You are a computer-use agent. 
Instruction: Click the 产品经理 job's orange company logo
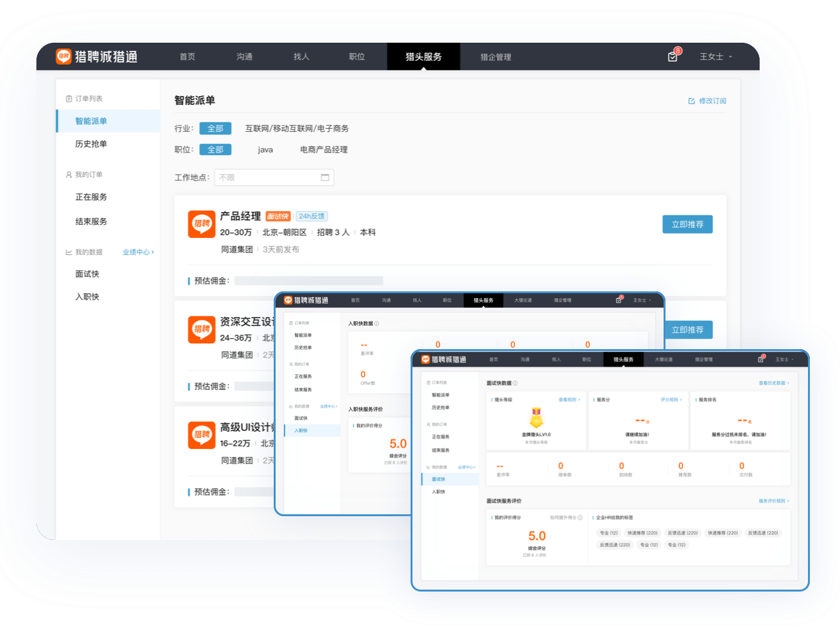[x=202, y=224]
